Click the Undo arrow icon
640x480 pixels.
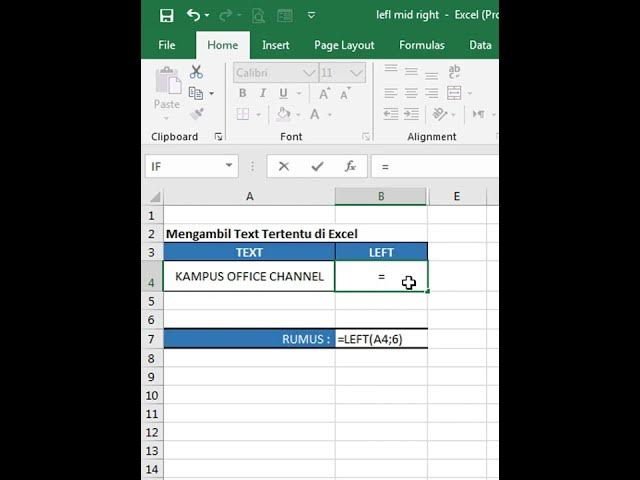pos(193,15)
